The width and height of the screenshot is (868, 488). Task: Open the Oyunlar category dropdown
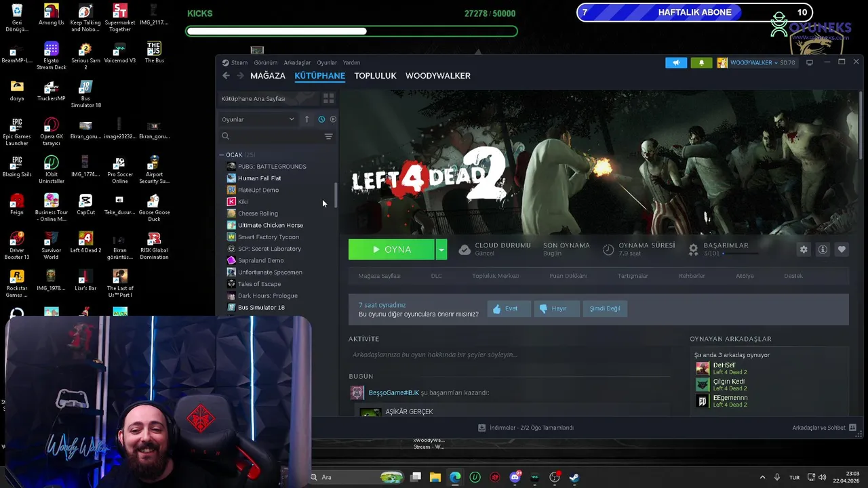click(258, 119)
